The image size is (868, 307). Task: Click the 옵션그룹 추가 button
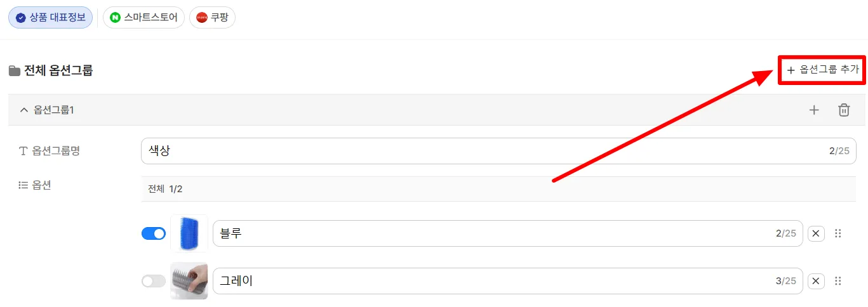pos(822,70)
